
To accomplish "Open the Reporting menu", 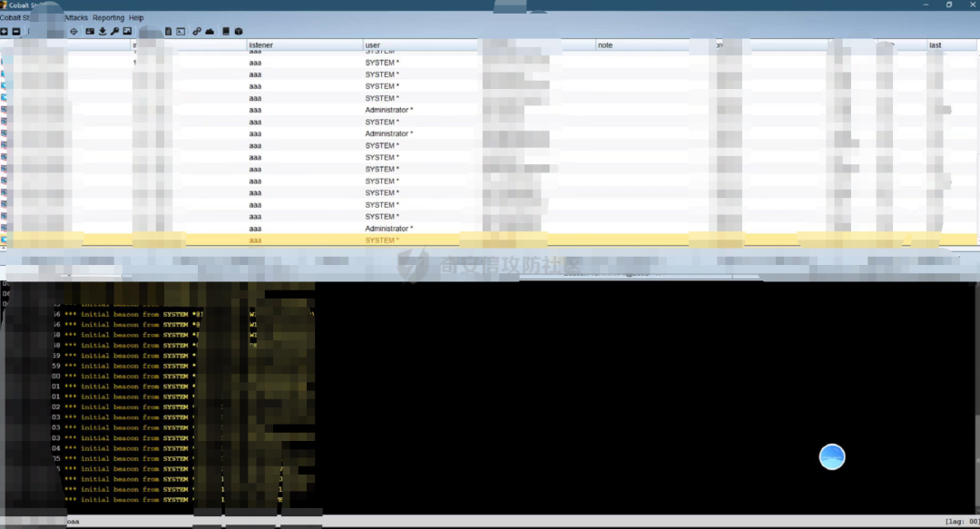I will pos(109,17).
